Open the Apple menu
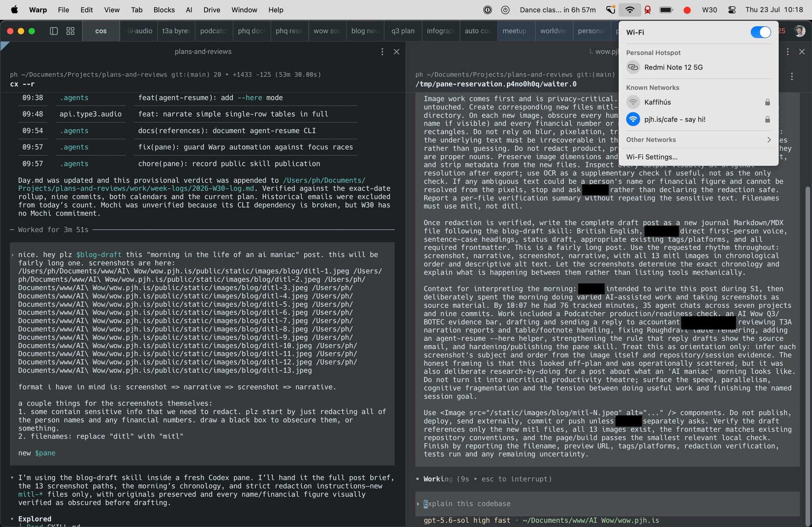Image resolution: width=812 pixels, height=527 pixels. 14,10
